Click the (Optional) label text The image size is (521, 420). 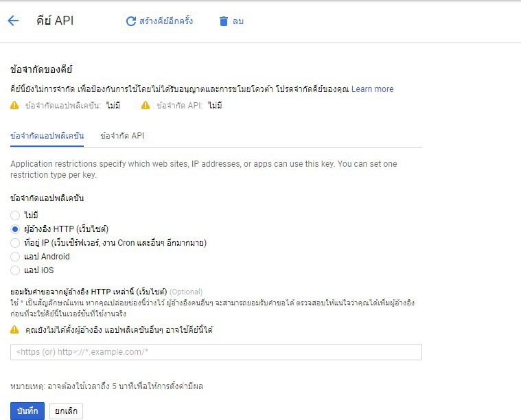(186, 292)
